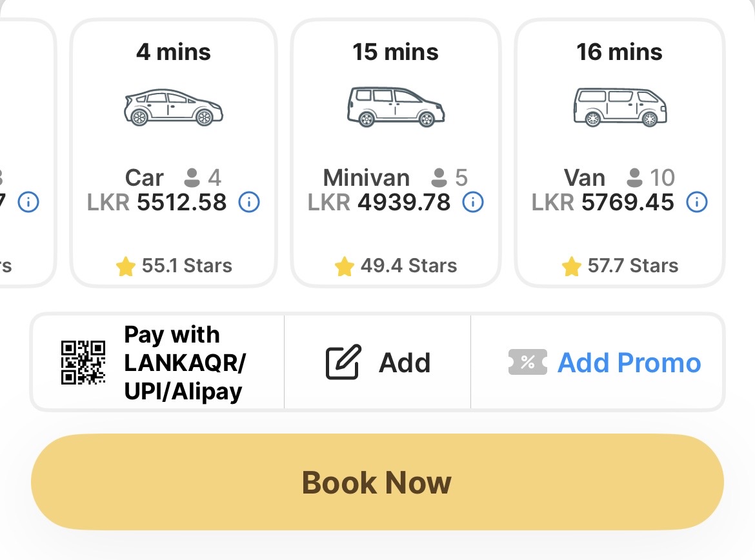
Task: Tap the Car fare info icon
Action: [x=249, y=202]
